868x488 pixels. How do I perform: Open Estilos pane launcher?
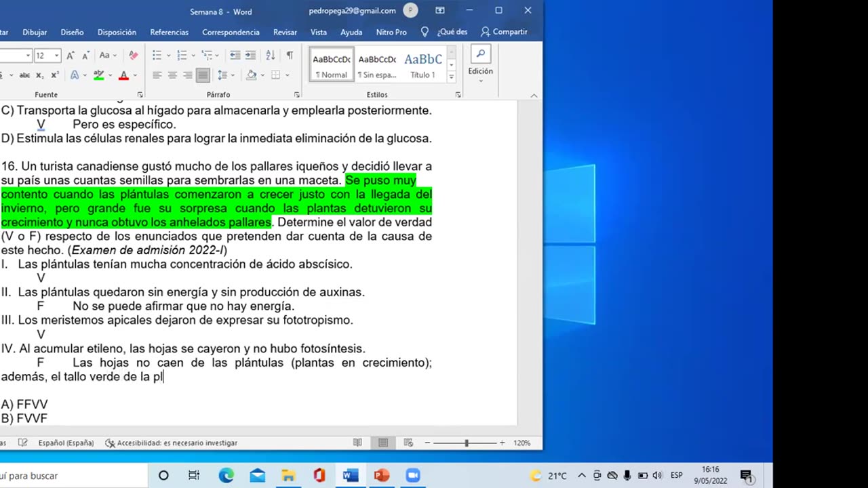click(x=458, y=95)
